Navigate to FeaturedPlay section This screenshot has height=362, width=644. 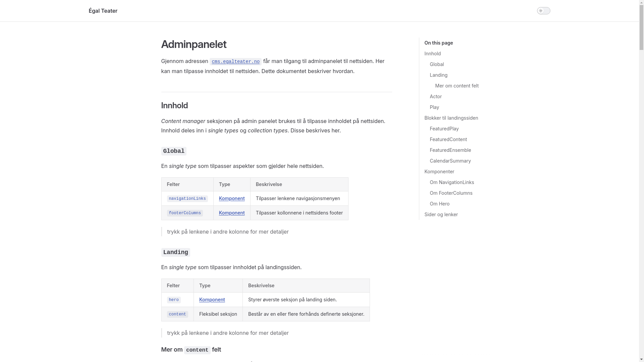444,129
